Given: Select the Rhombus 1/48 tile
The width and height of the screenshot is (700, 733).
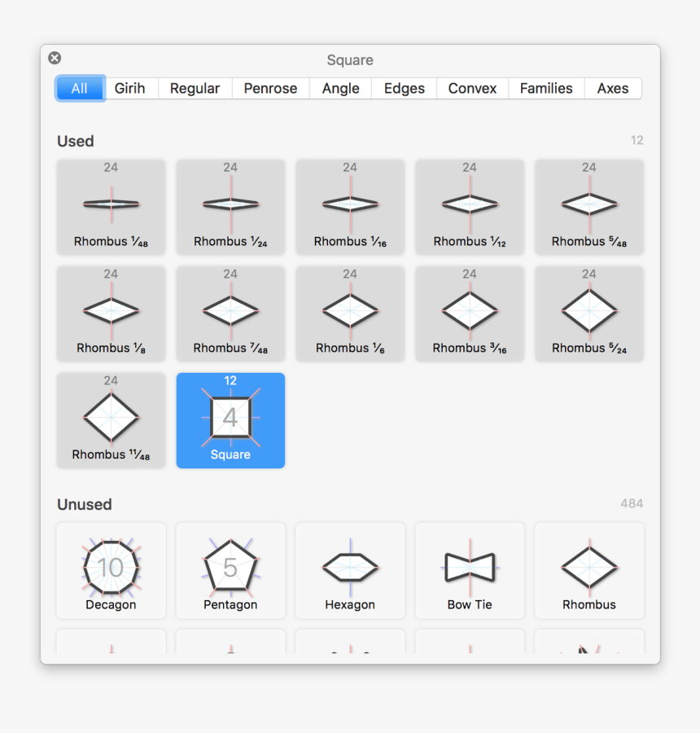Looking at the screenshot, I should click(111, 207).
